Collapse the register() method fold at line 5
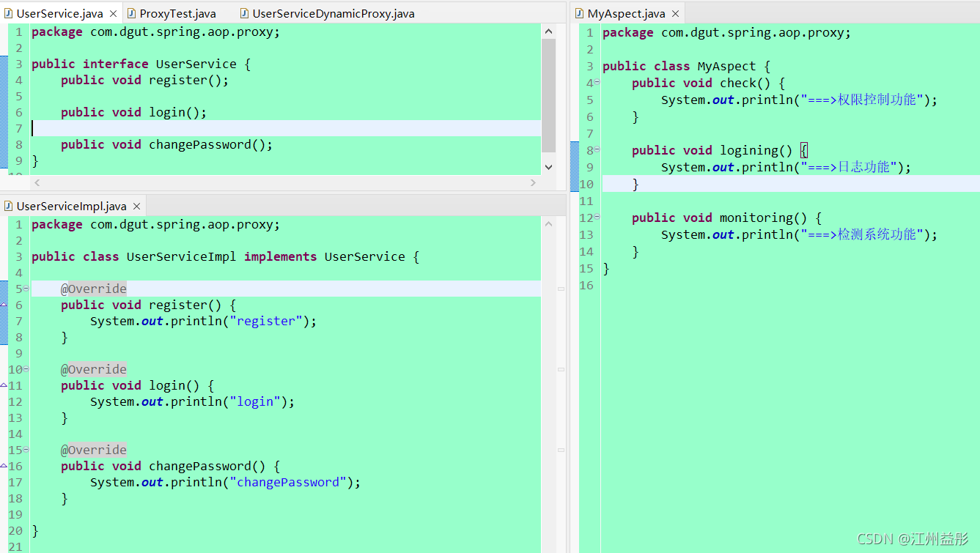980x553 pixels. click(x=26, y=289)
